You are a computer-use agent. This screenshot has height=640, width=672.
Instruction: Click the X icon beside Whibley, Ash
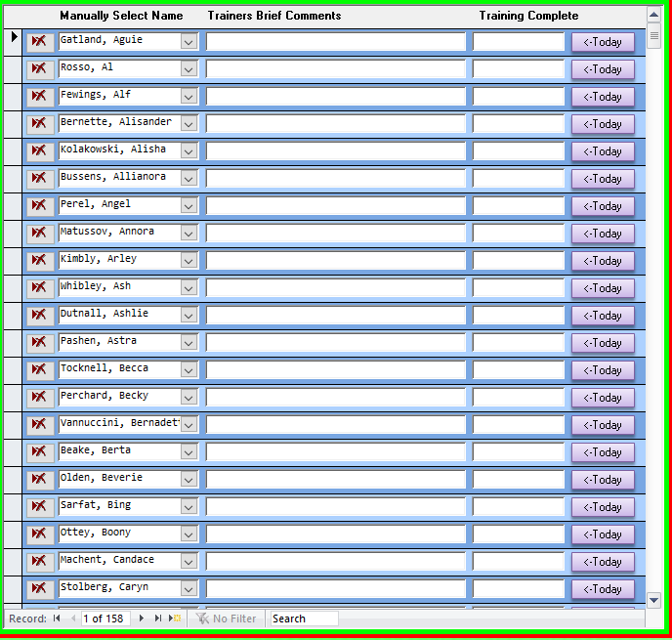[x=40, y=288]
